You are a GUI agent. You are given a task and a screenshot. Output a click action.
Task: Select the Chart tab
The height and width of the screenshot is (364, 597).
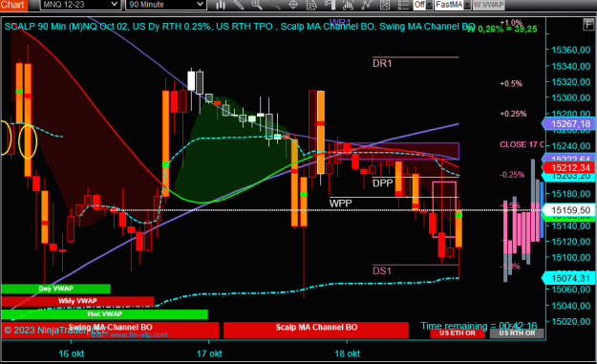(13, 5)
